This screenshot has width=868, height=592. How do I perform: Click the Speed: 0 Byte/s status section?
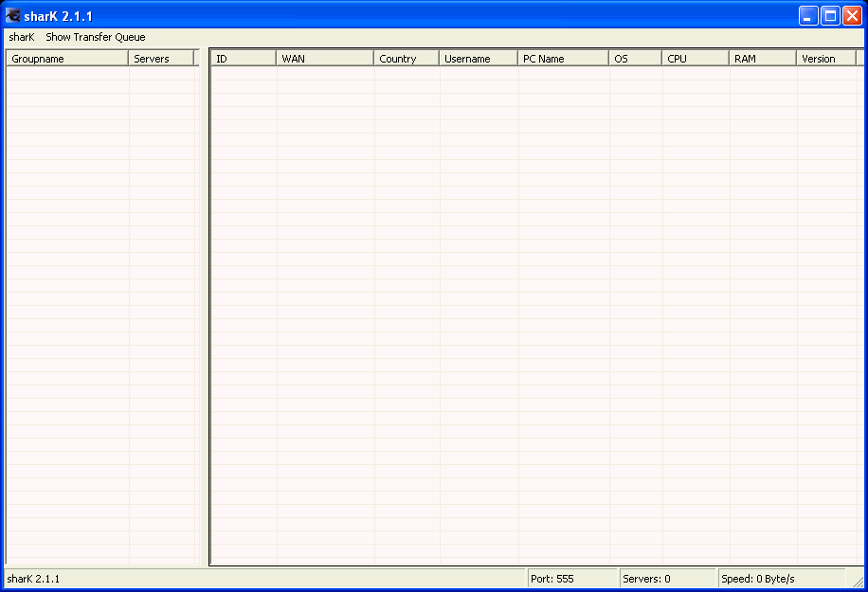click(x=777, y=578)
